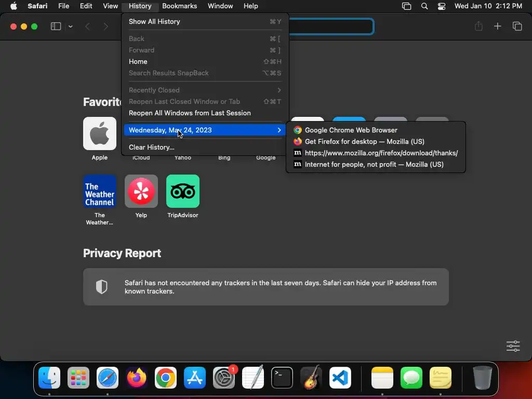532x399 pixels.
Task: Open the File menu
Action: click(x=64, y=6)
